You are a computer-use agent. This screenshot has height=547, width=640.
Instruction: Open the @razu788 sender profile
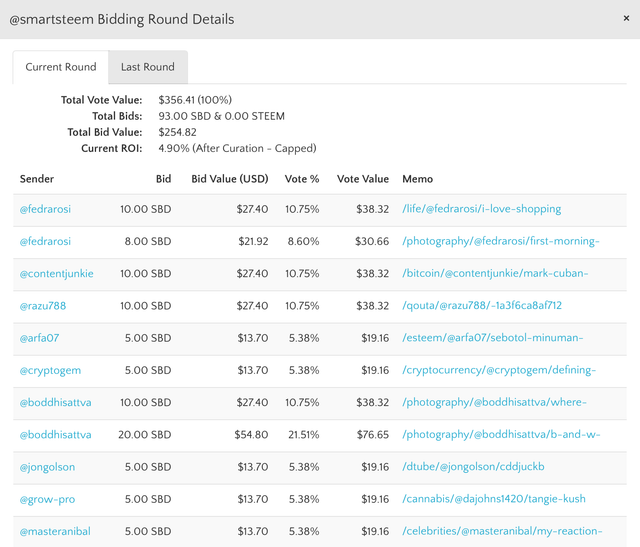click(43, 306)
